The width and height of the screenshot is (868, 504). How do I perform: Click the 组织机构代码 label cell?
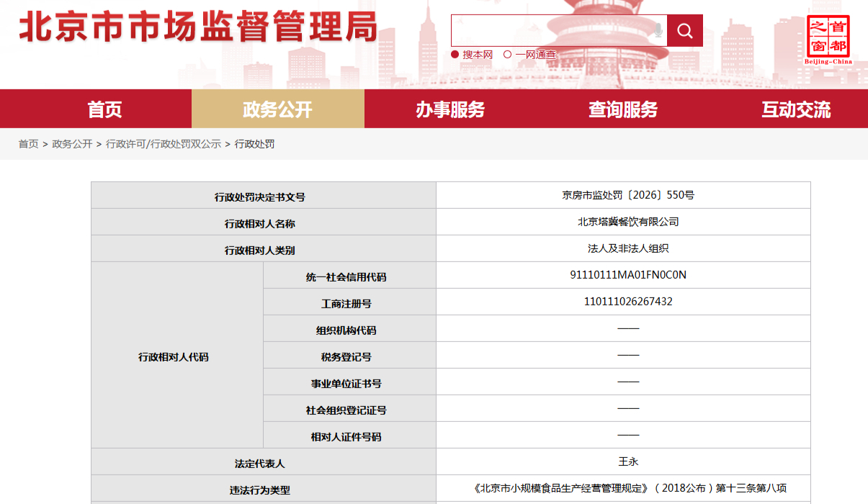(350, 329)
